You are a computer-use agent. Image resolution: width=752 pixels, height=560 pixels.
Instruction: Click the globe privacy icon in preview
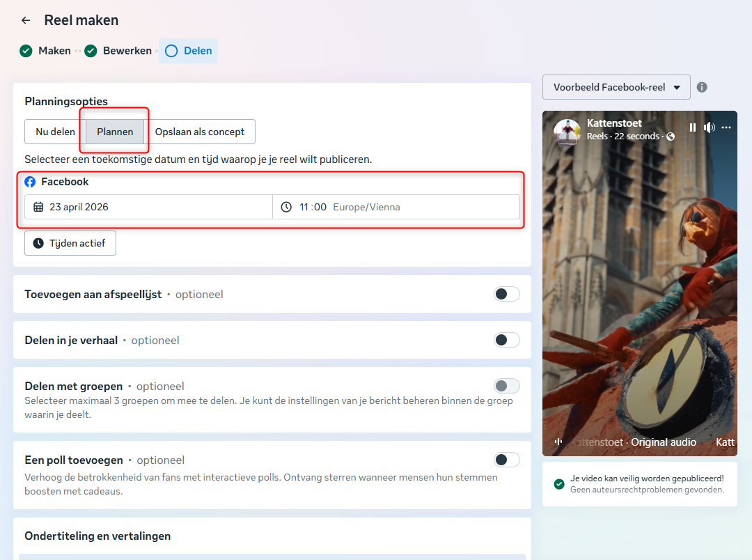click(x=671, y=137)
